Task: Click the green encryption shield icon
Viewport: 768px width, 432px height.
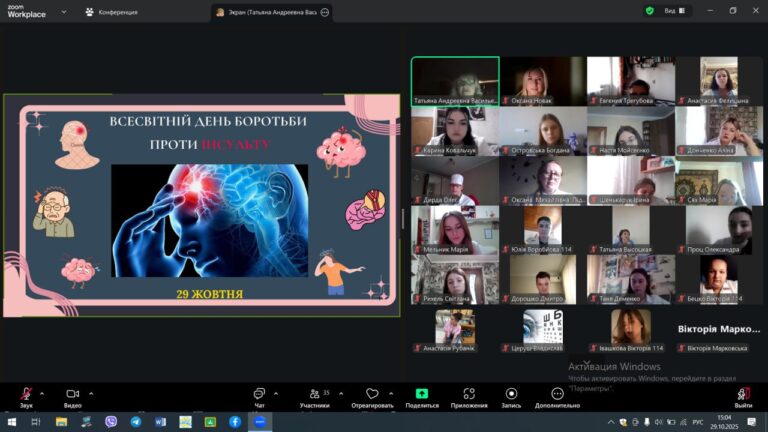Action: coord(649,11)
